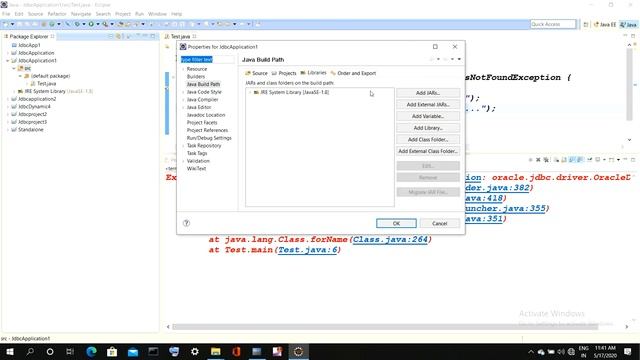Open the notification center icon
The height and width of the screenshot is (360, 640).
coord(628,351)
